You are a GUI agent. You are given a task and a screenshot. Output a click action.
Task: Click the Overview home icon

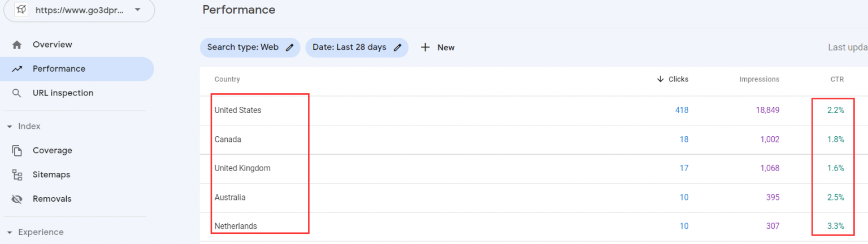tap(17, 45)
